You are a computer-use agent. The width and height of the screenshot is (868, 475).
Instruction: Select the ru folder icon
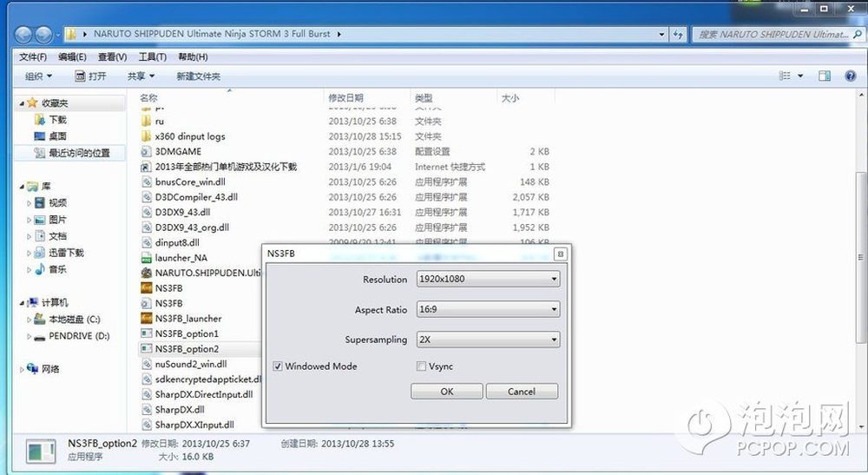[x=146, y=121]
